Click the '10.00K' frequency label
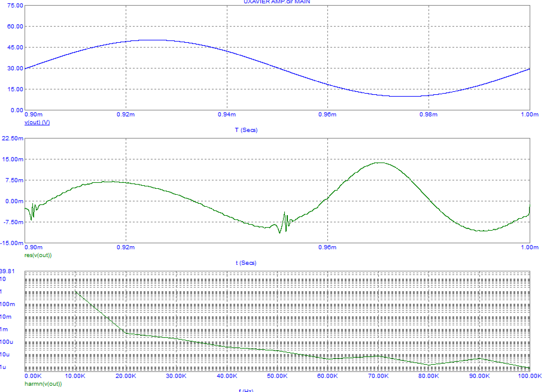Screen dimensions: 544x392 click(75, 376)
